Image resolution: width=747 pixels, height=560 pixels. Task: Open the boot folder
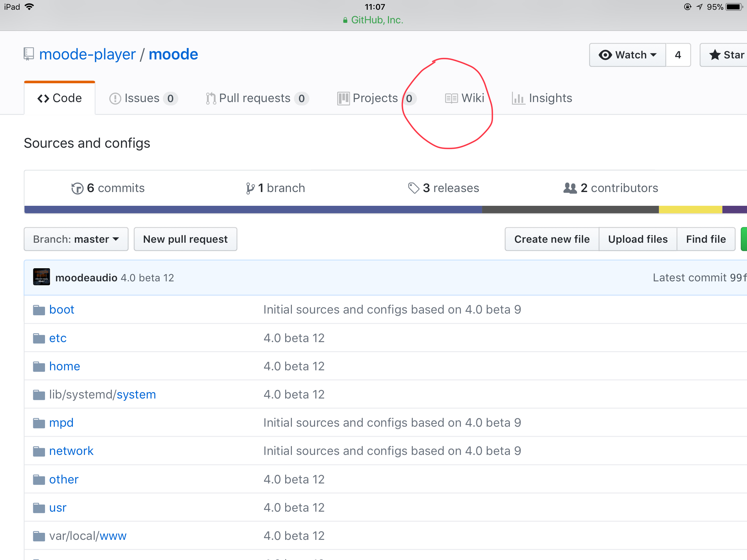(x=62, y=310)
